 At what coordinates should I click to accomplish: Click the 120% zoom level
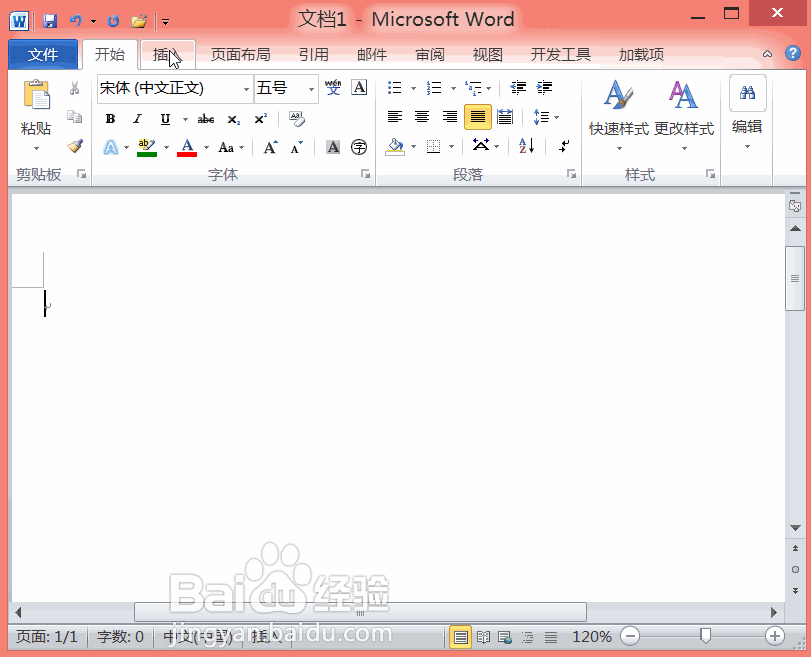click(x=592, y=637)
